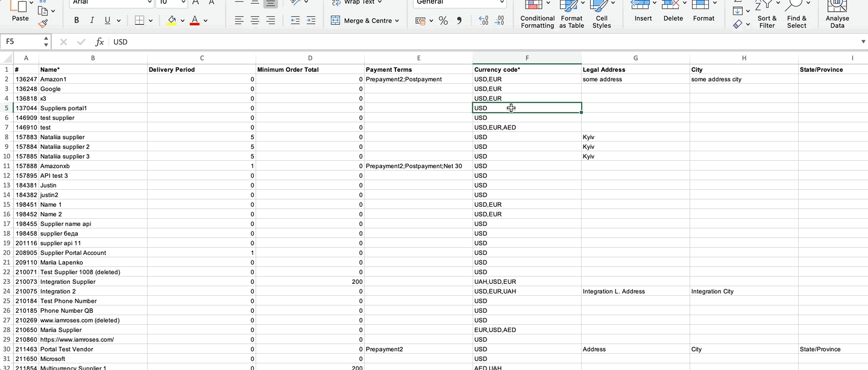This screenshot has height=370, width=868.
Task: Select column B header
Action: pos(93,58)
